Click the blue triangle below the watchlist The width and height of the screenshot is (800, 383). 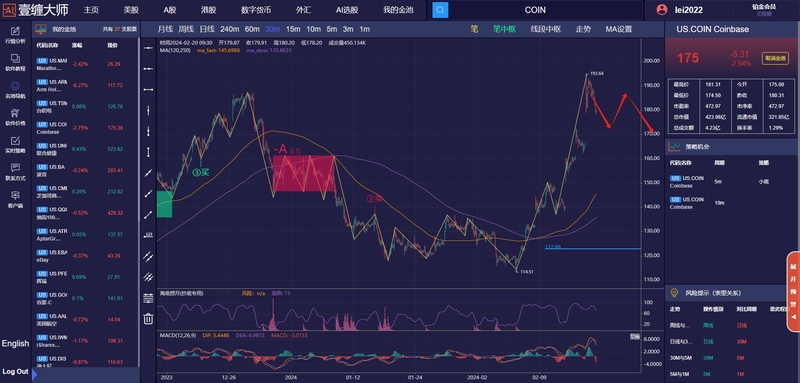(x=34, y=375)
